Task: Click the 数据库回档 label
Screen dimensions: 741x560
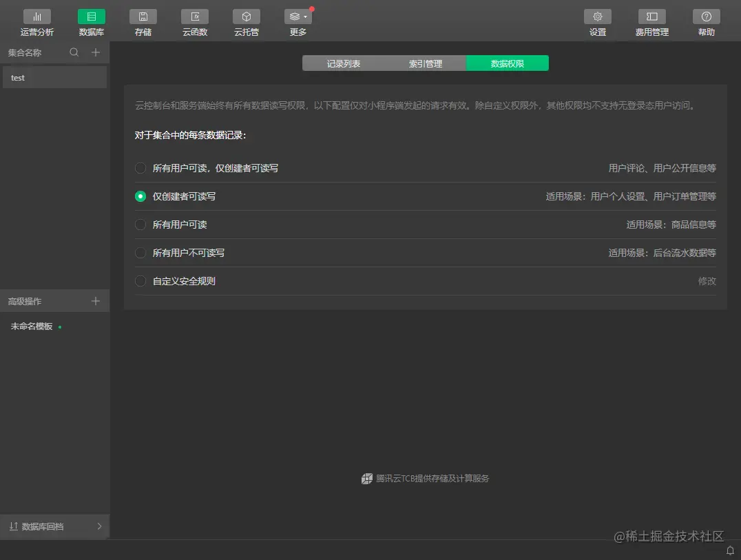Action: click(x=43, y=526)
